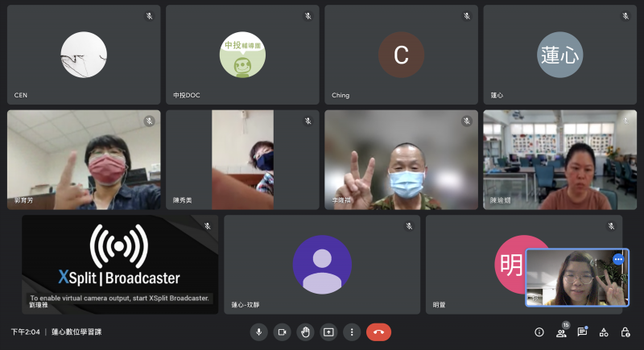This screenshot has height=350, width=644.
Task: Click the muted mic icon on the 蓮心 tile
Action: pos(625,16)
